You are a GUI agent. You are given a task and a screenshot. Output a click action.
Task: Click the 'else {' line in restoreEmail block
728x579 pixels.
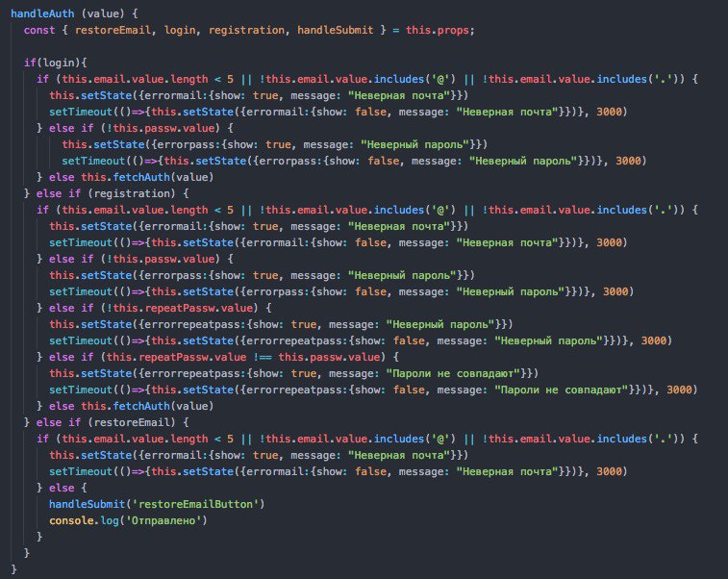(62, 488)
